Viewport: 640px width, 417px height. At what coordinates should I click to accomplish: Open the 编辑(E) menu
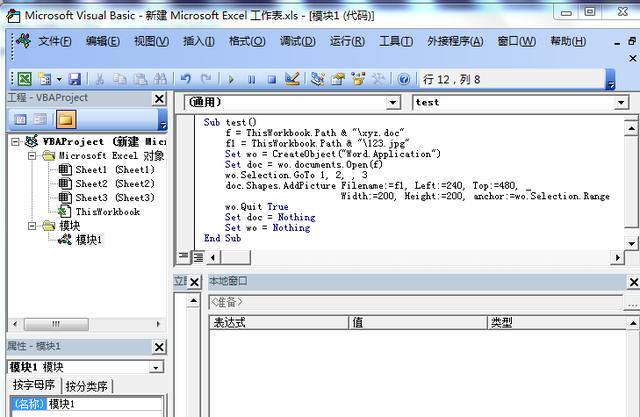103,41
